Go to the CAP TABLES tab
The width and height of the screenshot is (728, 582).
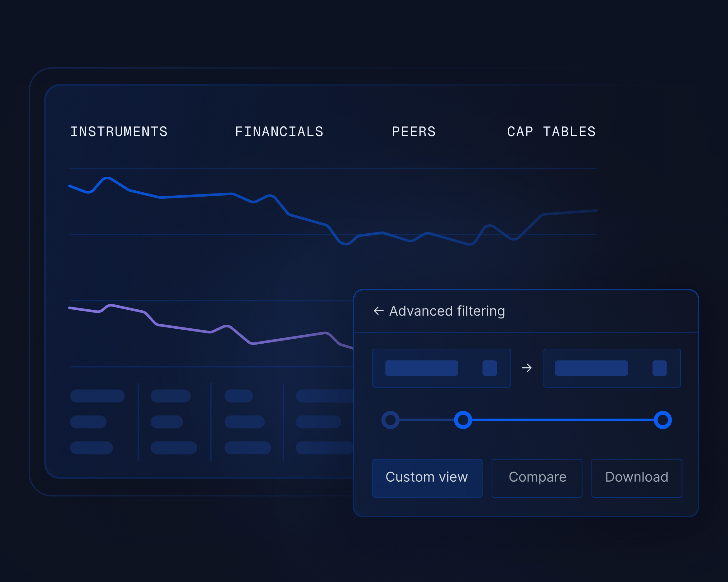551,132
